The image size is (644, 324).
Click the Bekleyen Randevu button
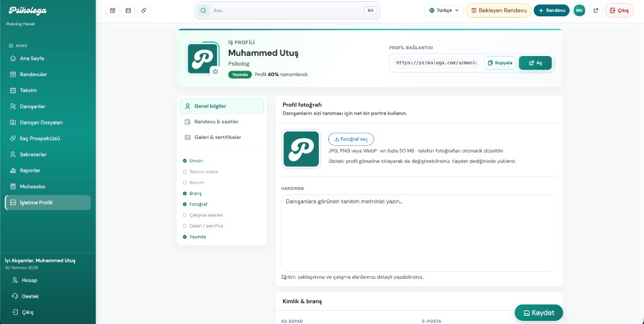point(499,10)
